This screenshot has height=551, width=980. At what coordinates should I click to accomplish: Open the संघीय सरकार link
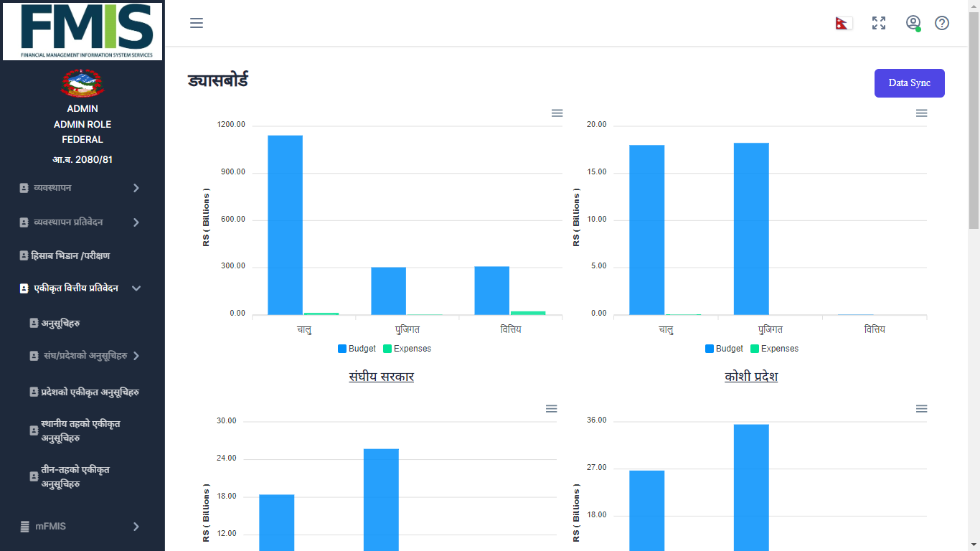(381, 377)
